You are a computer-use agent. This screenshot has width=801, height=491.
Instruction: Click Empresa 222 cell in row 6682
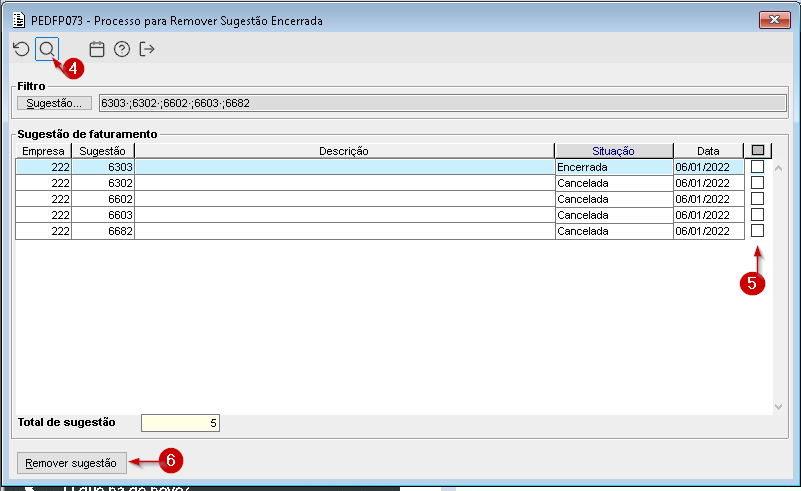pos(43,231)
